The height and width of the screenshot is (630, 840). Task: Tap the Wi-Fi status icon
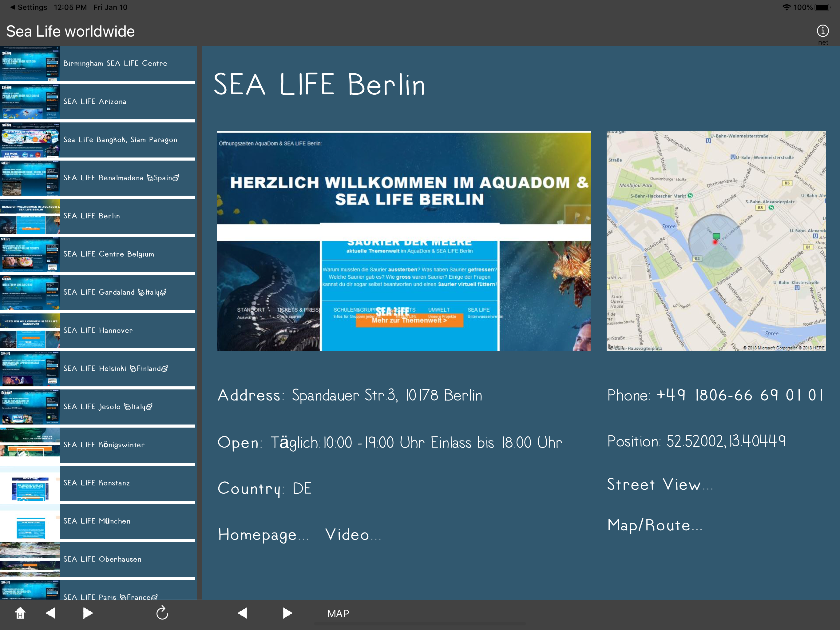coord(787,7)
